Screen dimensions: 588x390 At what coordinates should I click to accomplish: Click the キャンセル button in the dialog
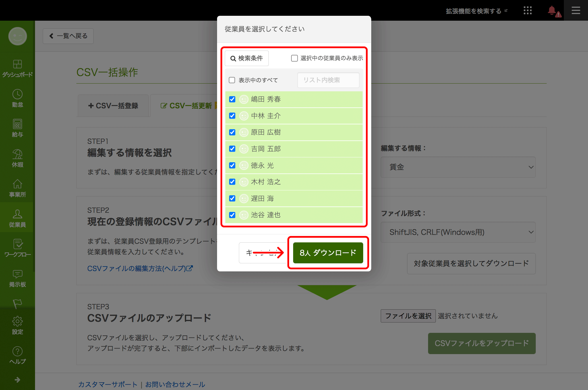click(263, 253)
